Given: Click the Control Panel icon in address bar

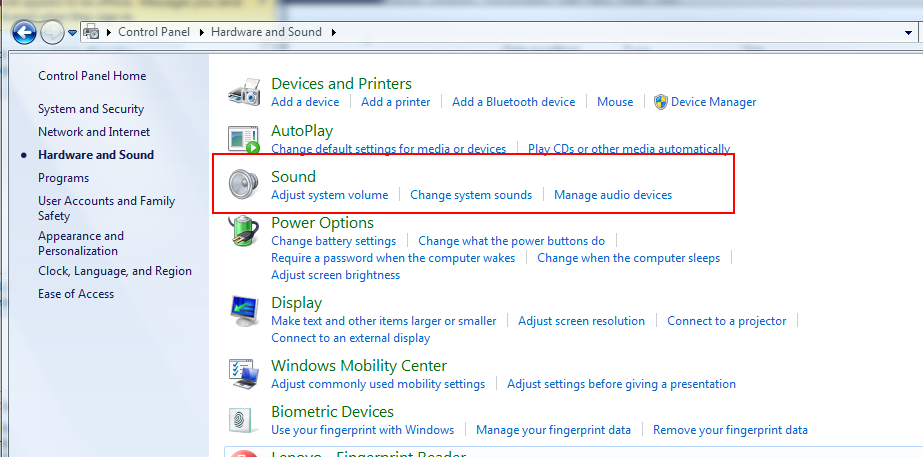Looking at the screenshot, I should [x=91, y=32].
